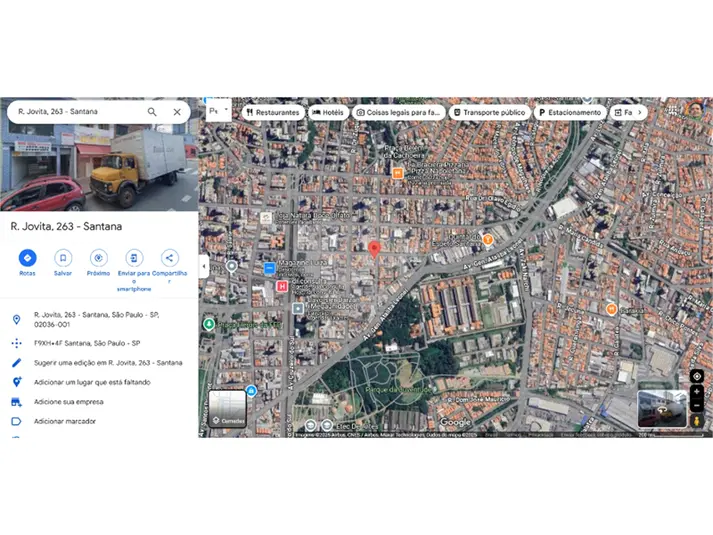Open Próximo nearby search icon

point(98,258)
